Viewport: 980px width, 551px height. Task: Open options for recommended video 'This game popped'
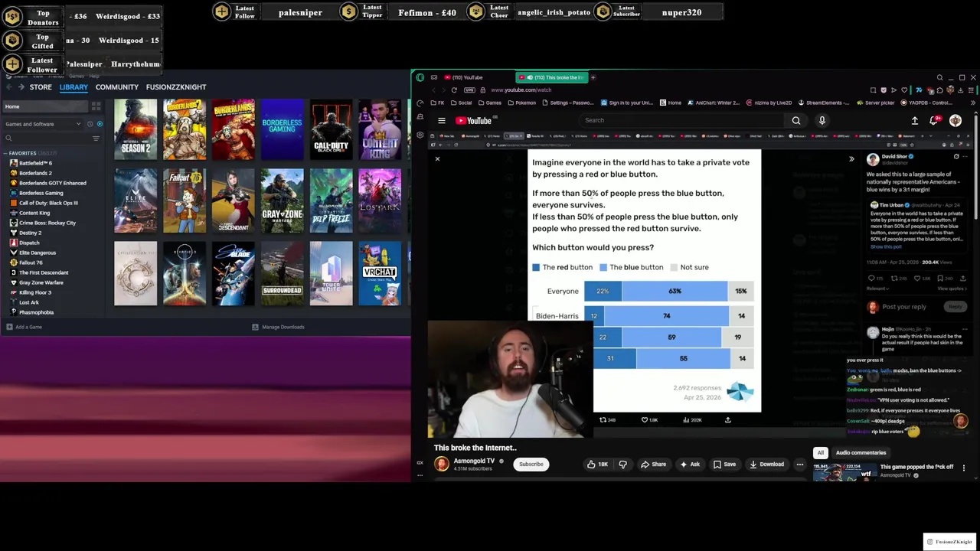(964, 468)
